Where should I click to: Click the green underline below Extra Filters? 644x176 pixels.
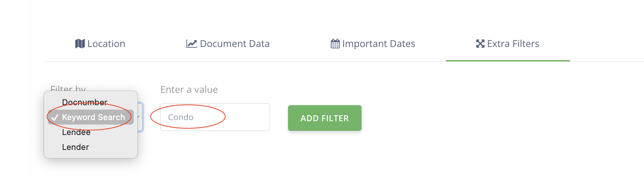click(x=508, y=60)
